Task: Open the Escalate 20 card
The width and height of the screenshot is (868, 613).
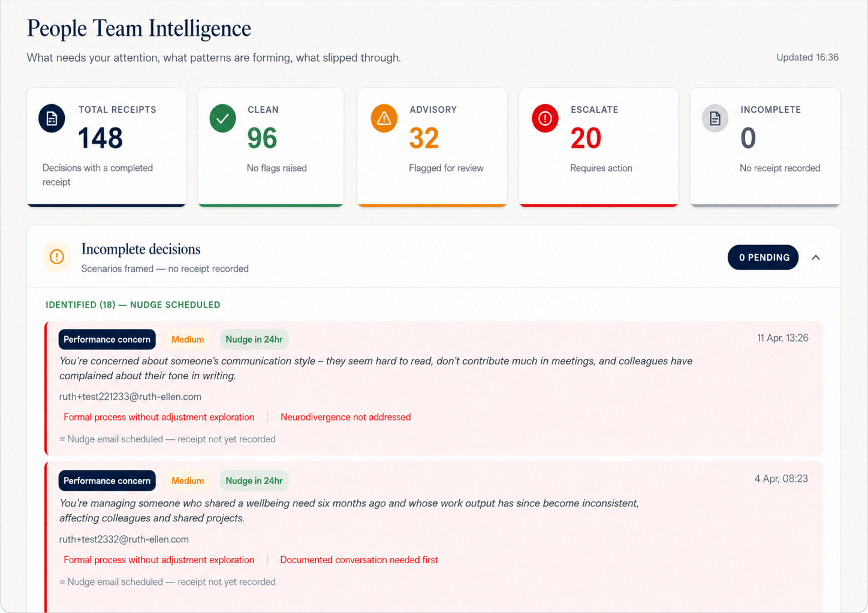Action: (599, 147)
